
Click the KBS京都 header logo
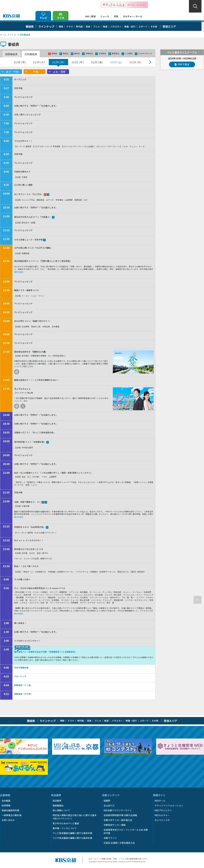coord(11,16)
